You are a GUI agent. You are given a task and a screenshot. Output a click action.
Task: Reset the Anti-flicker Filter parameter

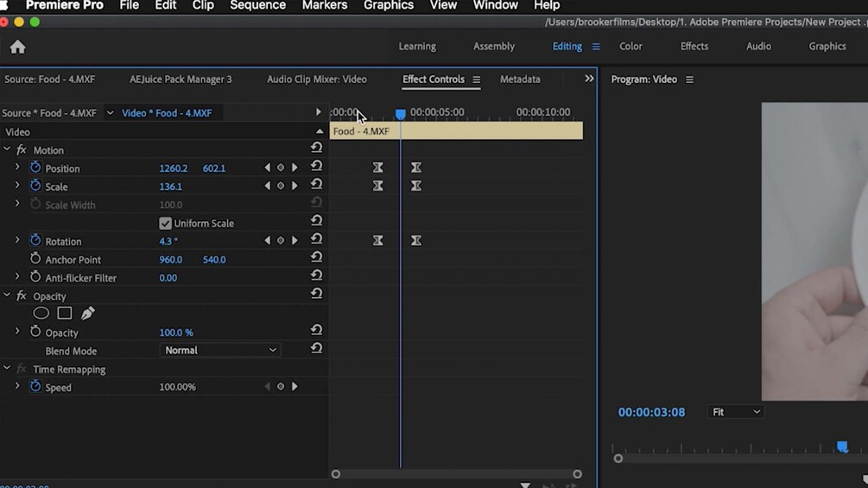pos(316,275)
